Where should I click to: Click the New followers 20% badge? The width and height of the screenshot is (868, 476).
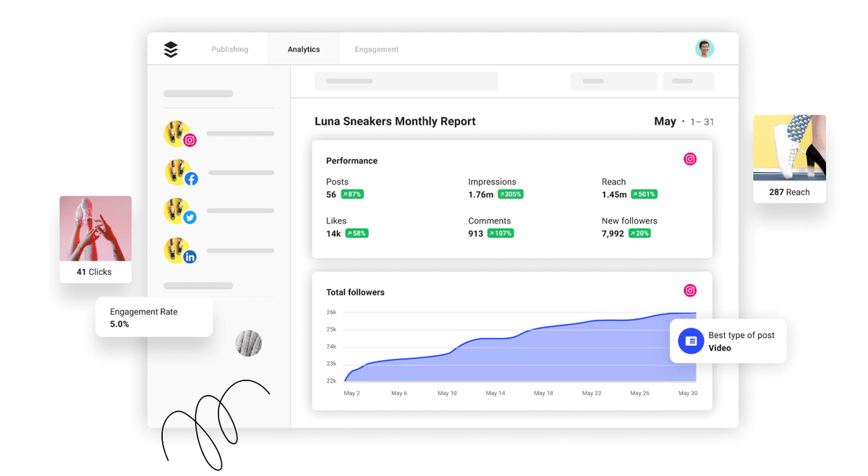[639, 234]
